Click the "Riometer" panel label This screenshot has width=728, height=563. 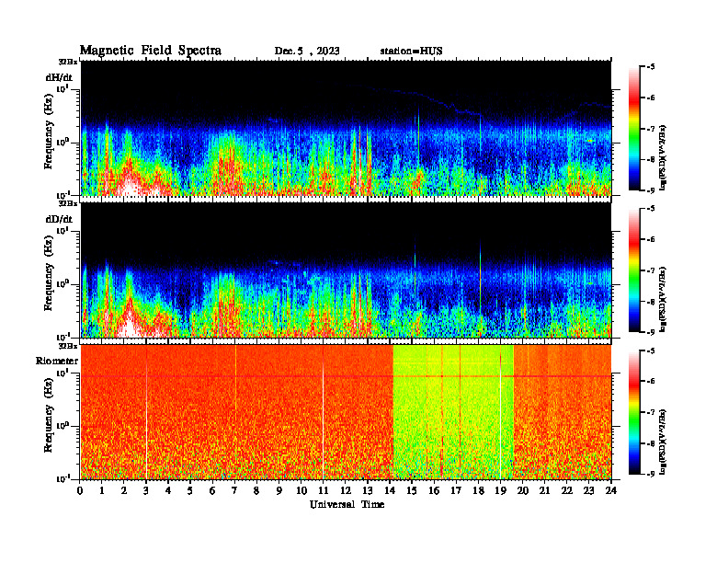click(x=57, y=361)
